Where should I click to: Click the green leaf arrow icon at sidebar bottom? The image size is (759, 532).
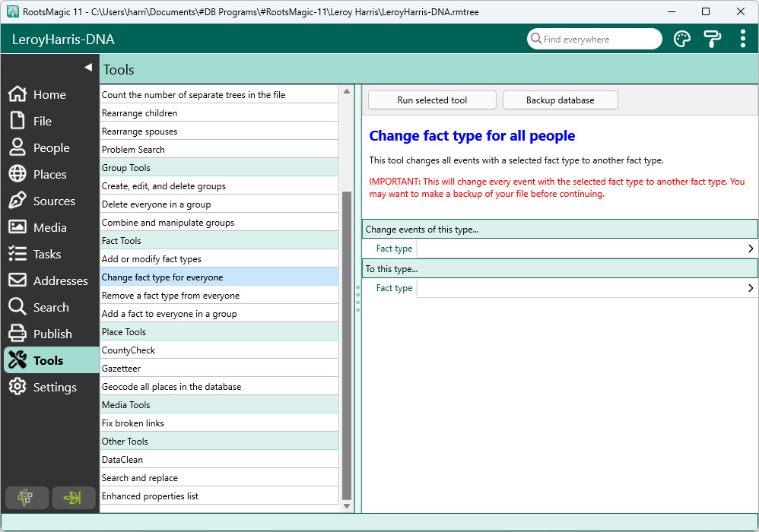[x=73, y=498]
